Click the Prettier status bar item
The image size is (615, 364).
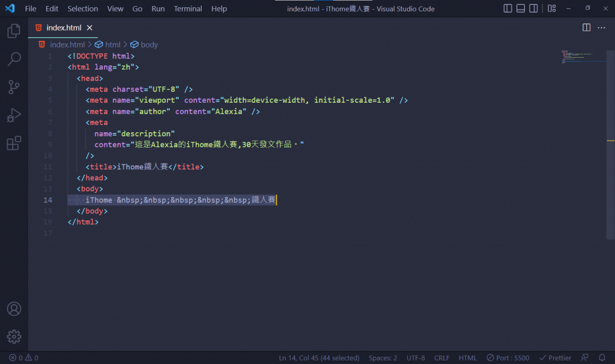coord(556,358)
